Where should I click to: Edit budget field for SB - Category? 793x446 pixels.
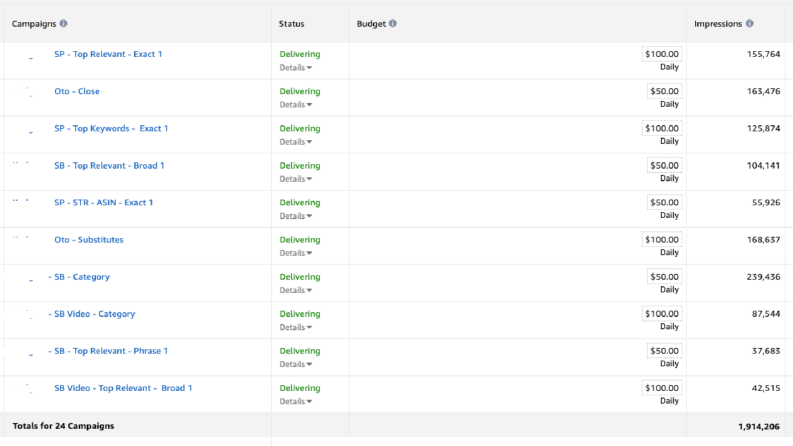[x=664, y=277]
